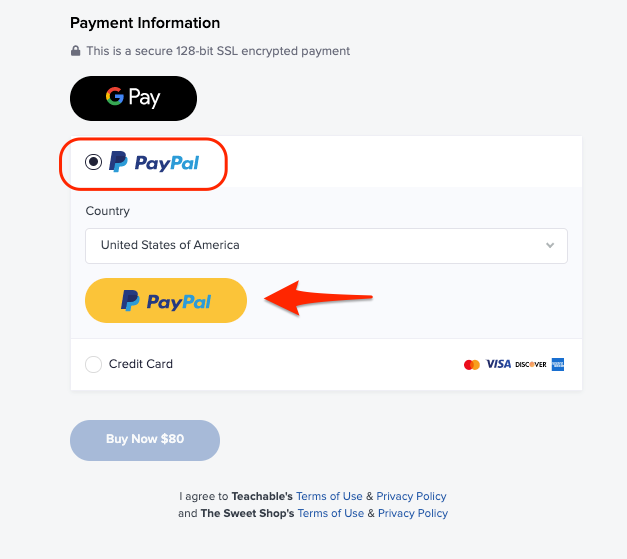Click the Buy Now $80 button
The height and width of the screenshot is (559, 627).
tap(145, 440)
